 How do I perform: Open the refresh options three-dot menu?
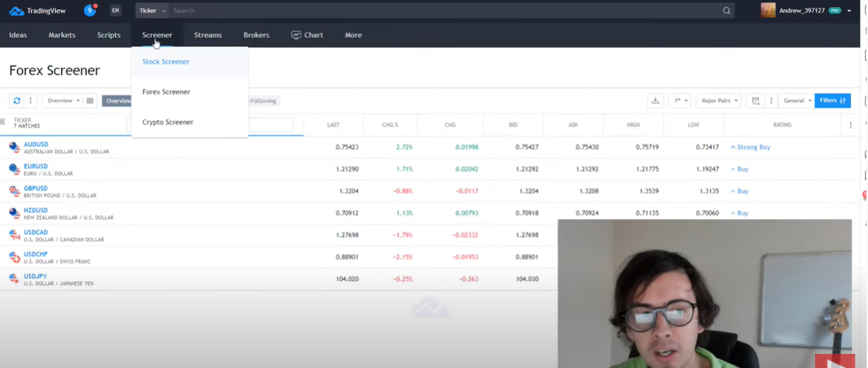(30, 101)
